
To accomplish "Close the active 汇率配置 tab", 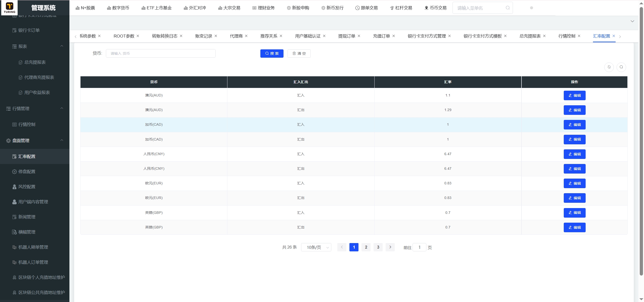I will (x=614, y=36).
